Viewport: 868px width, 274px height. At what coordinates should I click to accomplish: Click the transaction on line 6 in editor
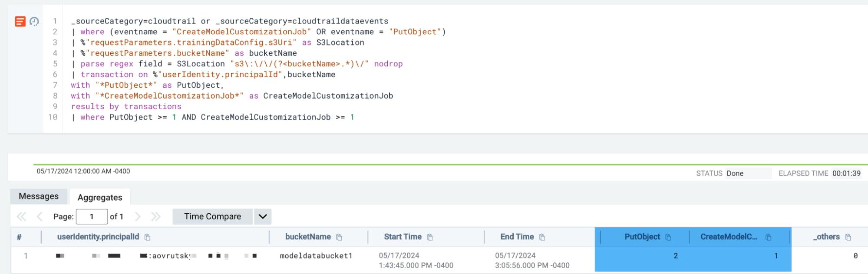(x=203, y=75)
